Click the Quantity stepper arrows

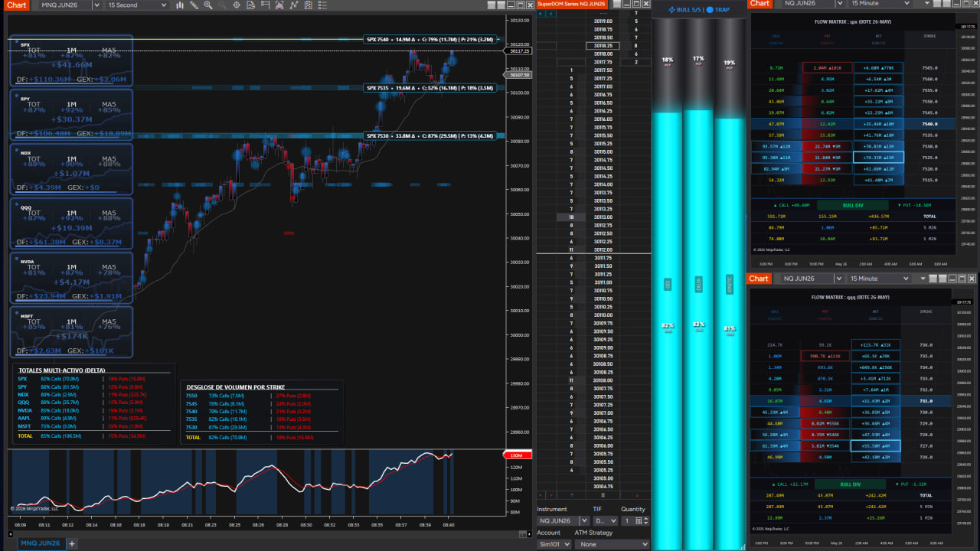point(646,521)
